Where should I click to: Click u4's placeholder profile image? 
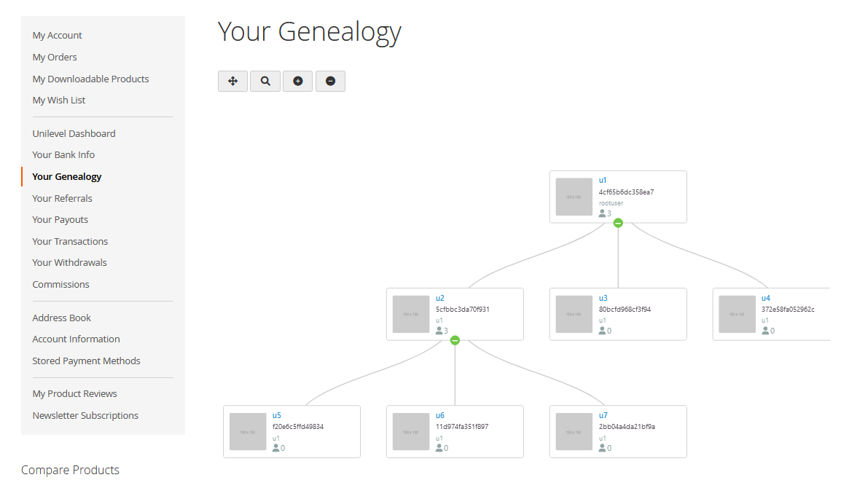(x=737, y=314)
